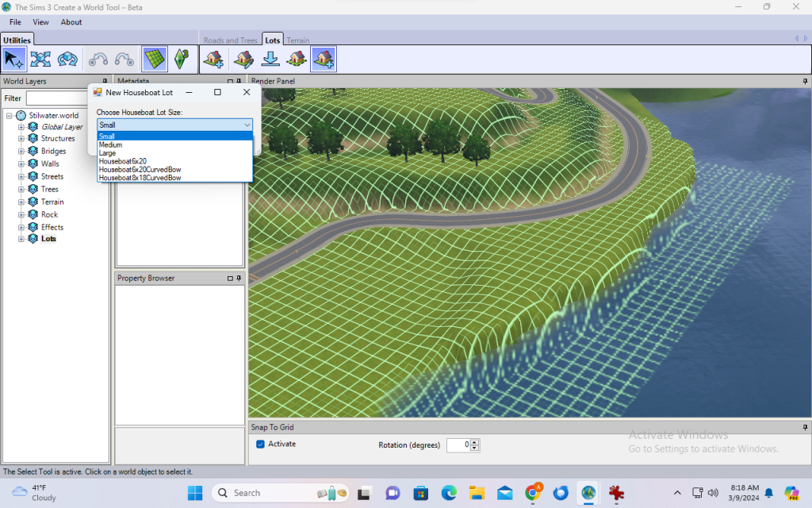812x508 pixels.
Task: Click the Rotate object tool icon
Action: (67, 59)
